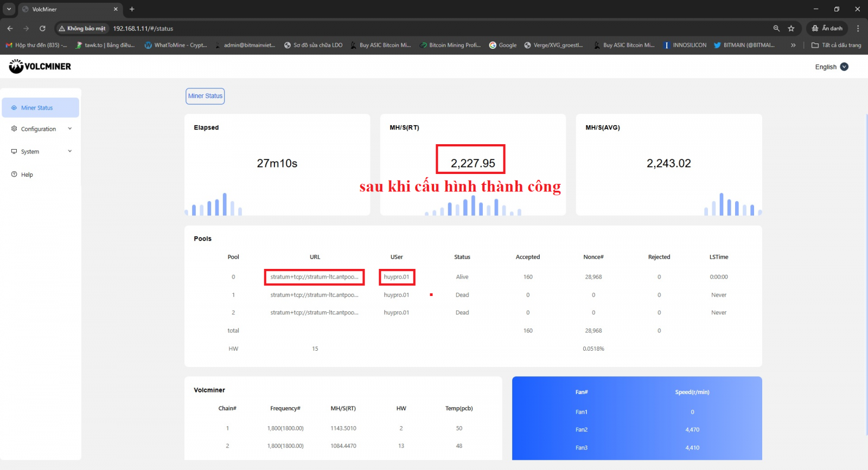The image size is (868, 470).
Task: Click the pool 1 stratum URL
Action: [x=315, y=295]
